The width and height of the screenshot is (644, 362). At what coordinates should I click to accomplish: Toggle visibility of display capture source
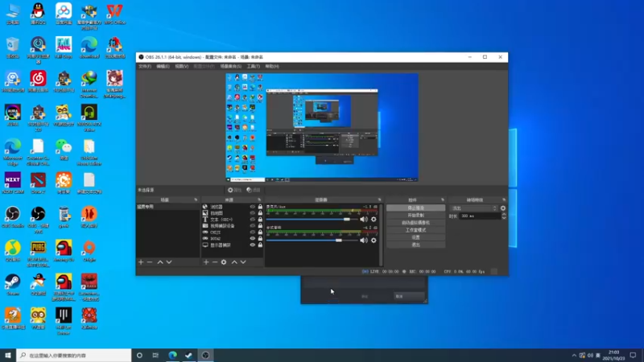click(253, 245)
